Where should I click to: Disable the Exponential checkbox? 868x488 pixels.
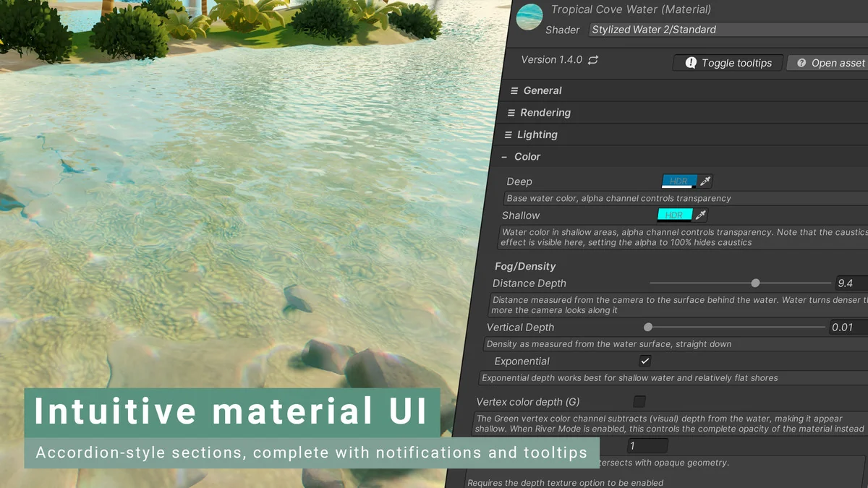[644, 361]
